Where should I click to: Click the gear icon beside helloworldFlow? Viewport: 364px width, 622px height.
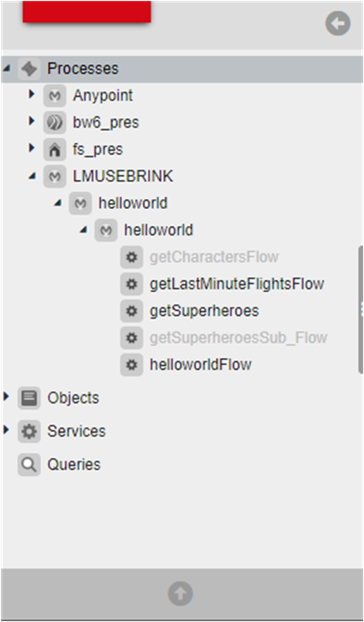(x=132, y=365)
